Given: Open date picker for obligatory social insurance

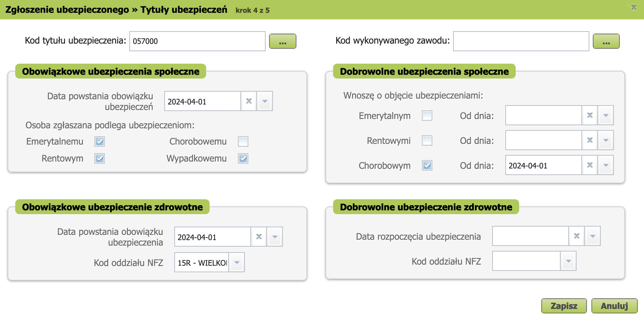Looking at the screenshot, I should [265, 101].
